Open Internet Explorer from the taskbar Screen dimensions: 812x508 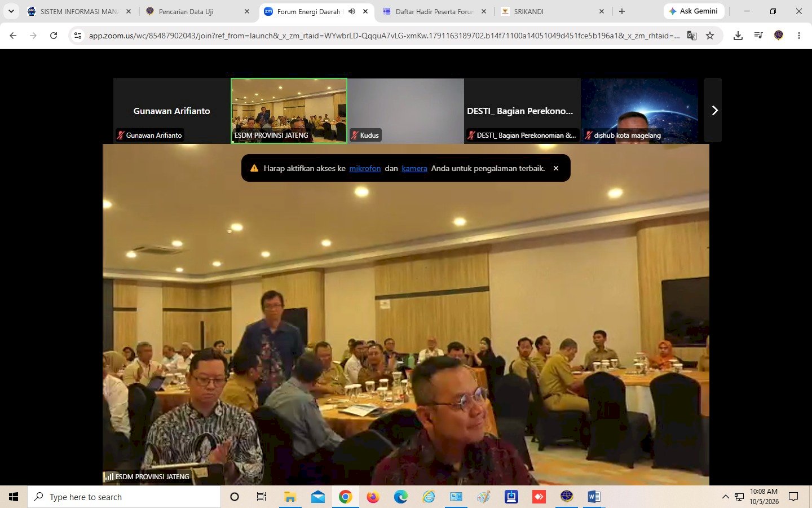point(429,497)
